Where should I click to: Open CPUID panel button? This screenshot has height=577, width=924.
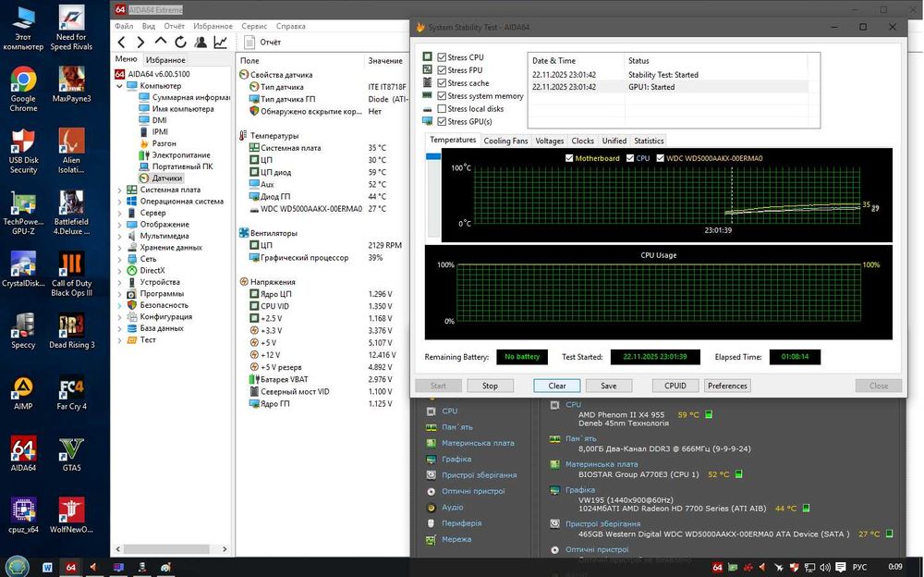675,386
